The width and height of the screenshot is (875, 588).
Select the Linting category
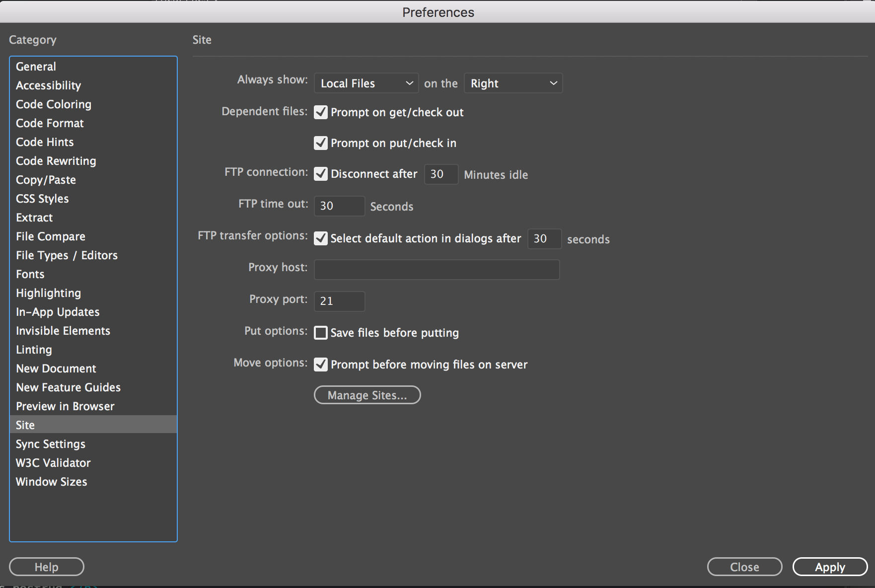click(34, 349)
